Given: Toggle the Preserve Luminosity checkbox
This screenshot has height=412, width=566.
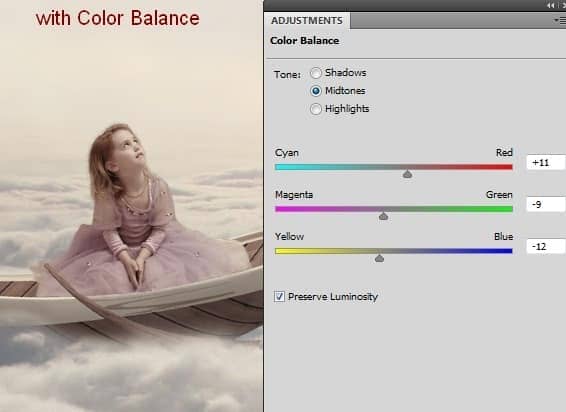Looking at the screenshot, I should click(x=279, y=297).
